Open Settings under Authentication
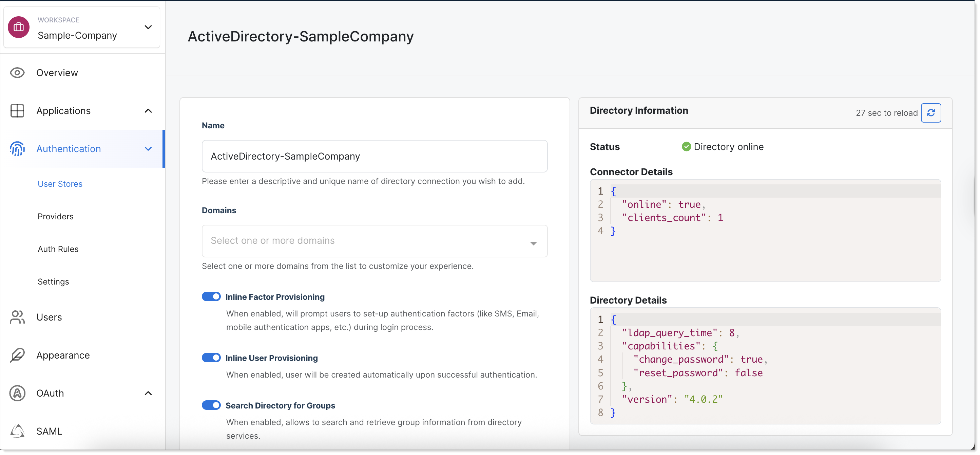Screen dimensions: 980x455 tap(53, 282)
